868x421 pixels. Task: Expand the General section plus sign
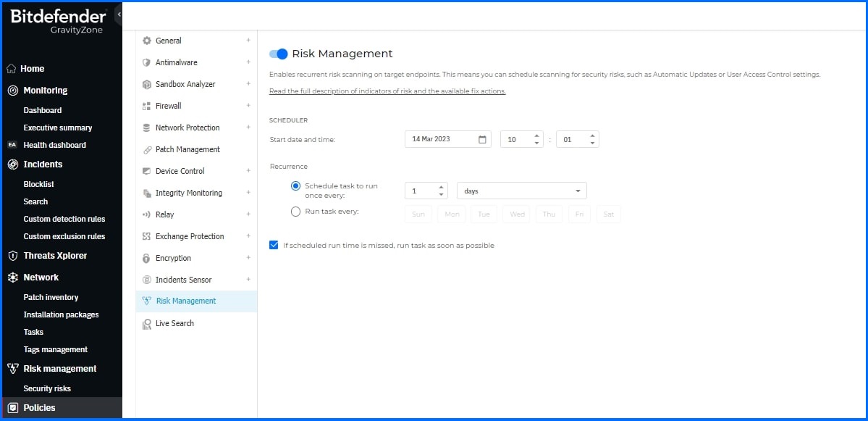(248, 40)
